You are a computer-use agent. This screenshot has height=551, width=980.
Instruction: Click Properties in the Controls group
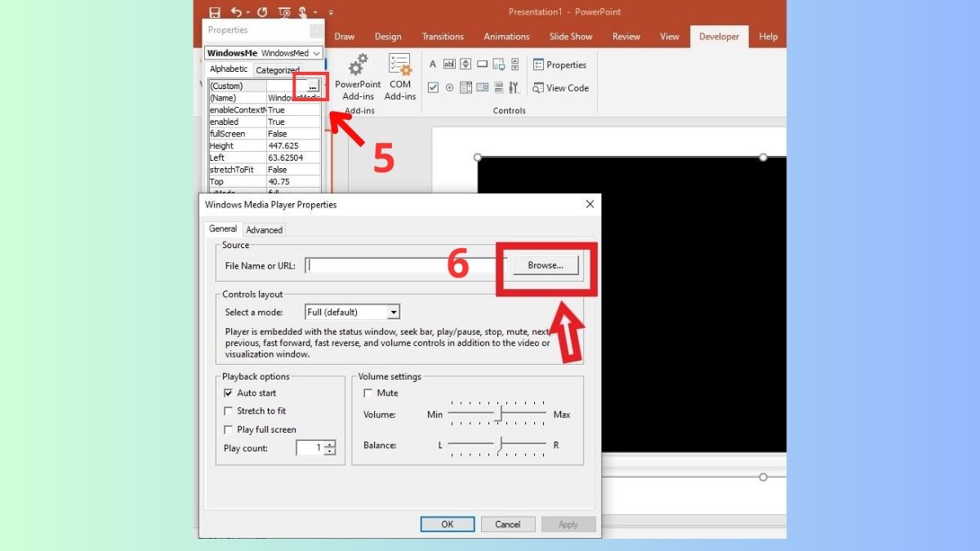pyautogui.click(x=559, y=64)
